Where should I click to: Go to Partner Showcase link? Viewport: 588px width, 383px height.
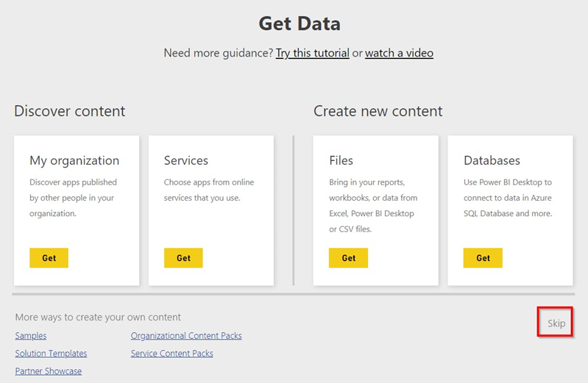tap(49, 371)
